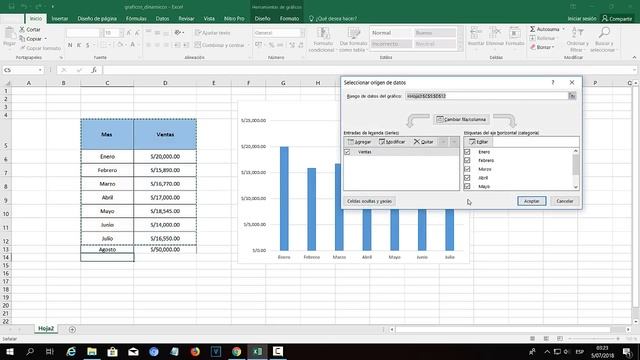The height and width of the screenshot is (360, 640).
Task: Click the ¿Qué desea hacer? search box
Action: pyautogui.click(x=333, y=18)
